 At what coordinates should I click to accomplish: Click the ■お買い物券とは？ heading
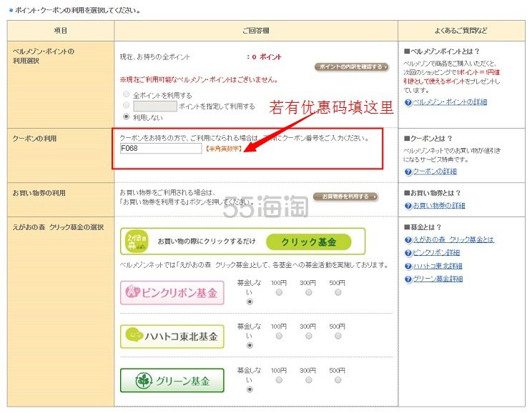click(432, 193)
